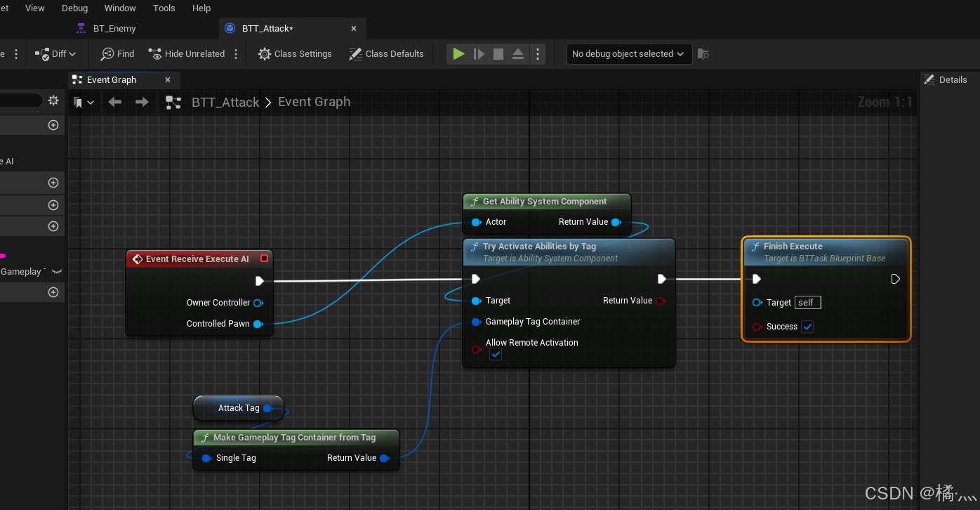The image size is (980, 510).
Task: Open the Tools menu
Action: 164,8
